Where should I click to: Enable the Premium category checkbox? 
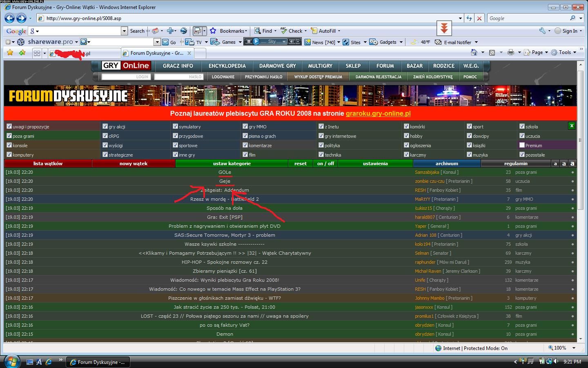(522, 146)
